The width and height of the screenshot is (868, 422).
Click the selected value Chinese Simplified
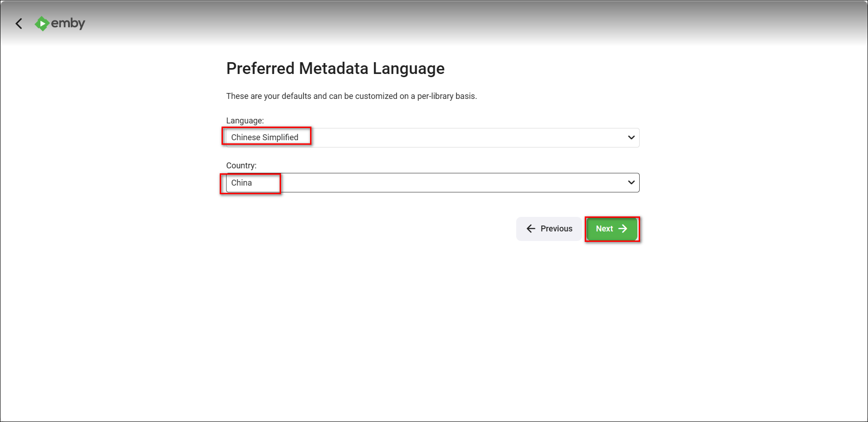click(265, 137)
